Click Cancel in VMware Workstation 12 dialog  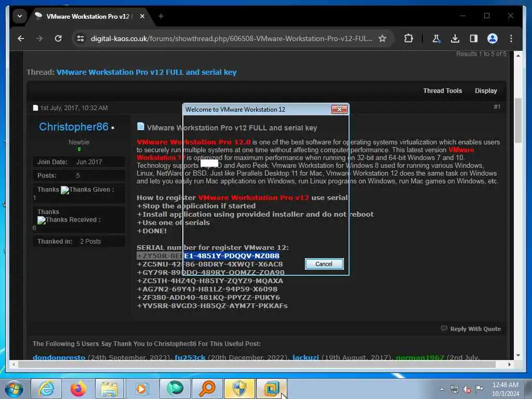(324, 264)
